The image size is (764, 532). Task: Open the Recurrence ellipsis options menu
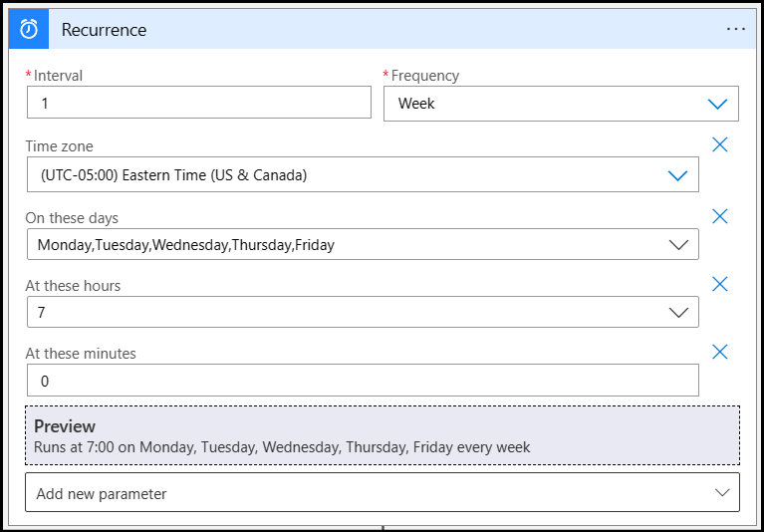736,29
